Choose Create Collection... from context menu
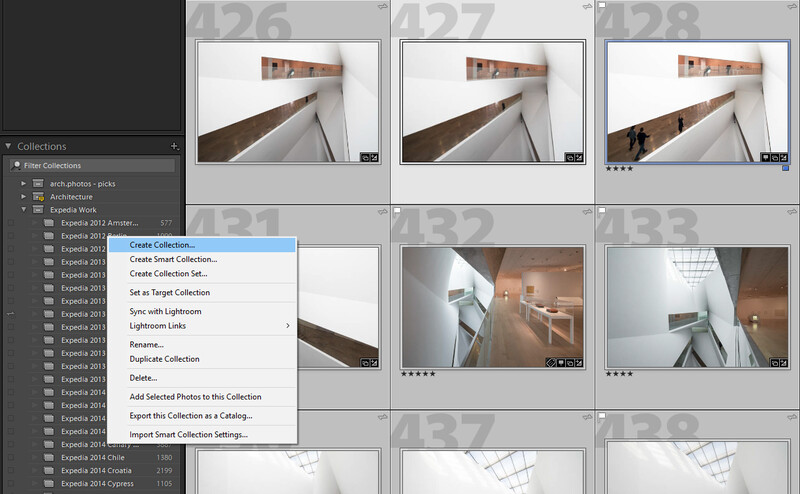Screen dimensions: 800x494 (202, 245)
